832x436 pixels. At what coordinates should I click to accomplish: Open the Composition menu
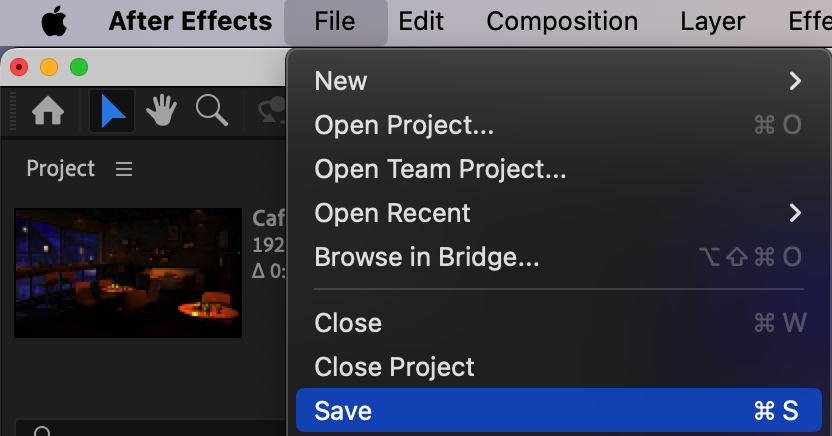coord(562,21)
